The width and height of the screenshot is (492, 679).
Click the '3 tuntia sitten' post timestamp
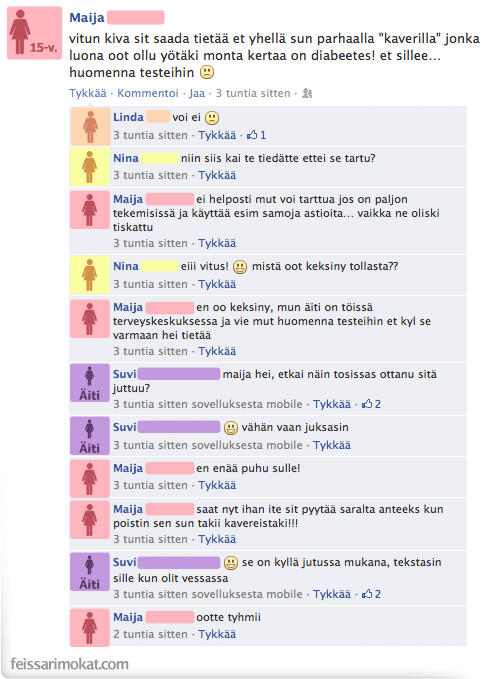point(253,93)
